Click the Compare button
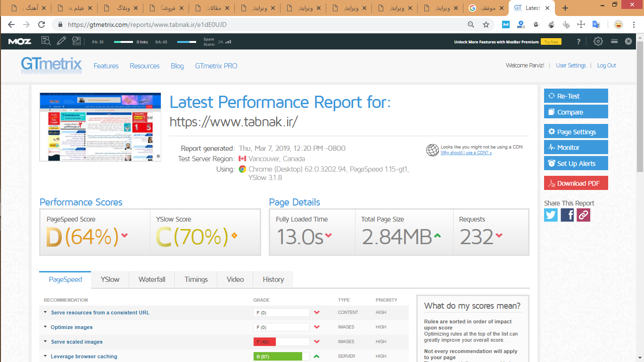This screenshot has height=362, width=644. coord(576,112)
